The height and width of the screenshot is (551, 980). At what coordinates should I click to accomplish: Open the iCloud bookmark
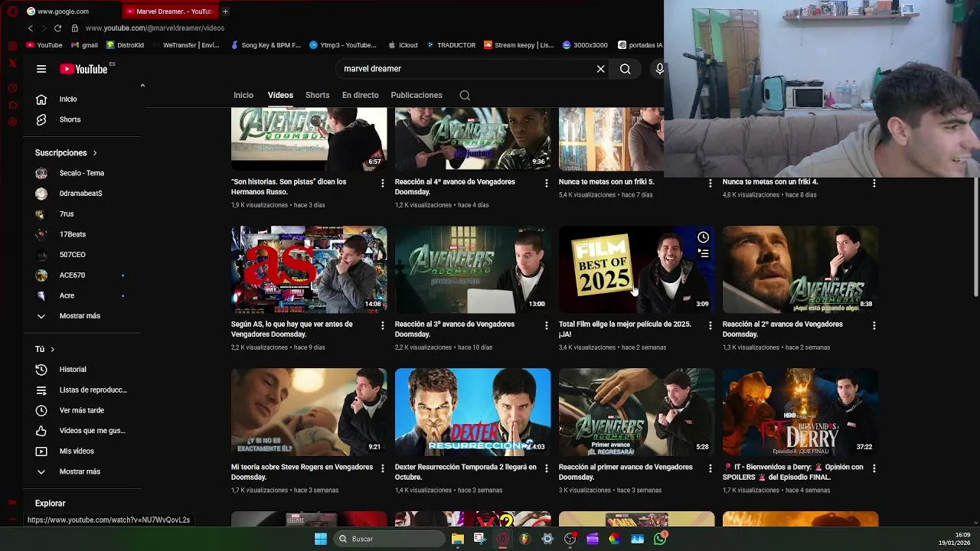click(x=403, y=45)
